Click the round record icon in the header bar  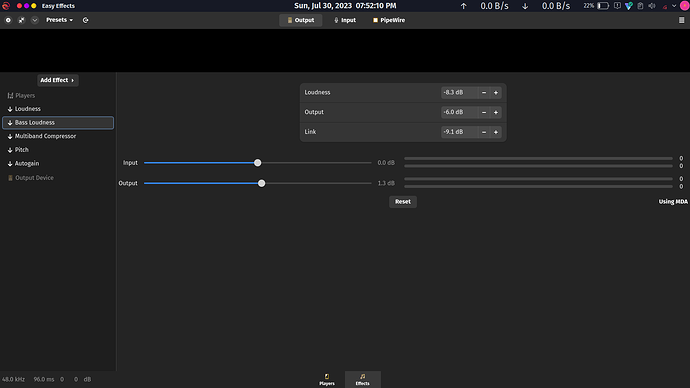[8, 20]
